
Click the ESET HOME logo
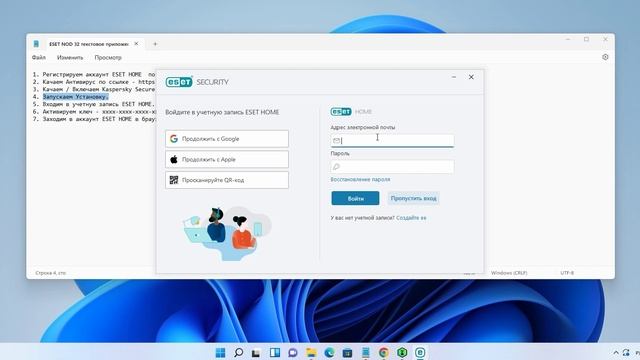tap(351, 111)
